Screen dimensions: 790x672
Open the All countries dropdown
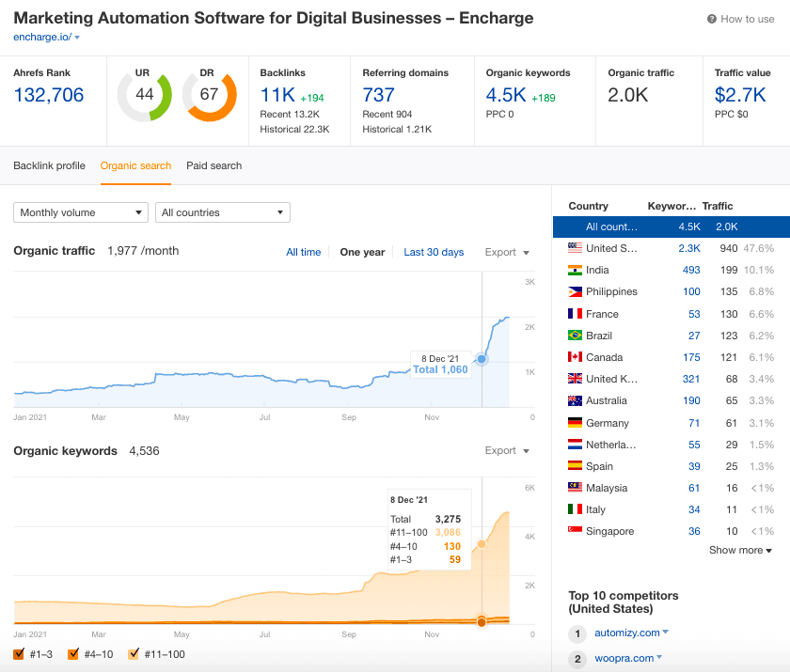click(x=222, y=212)
